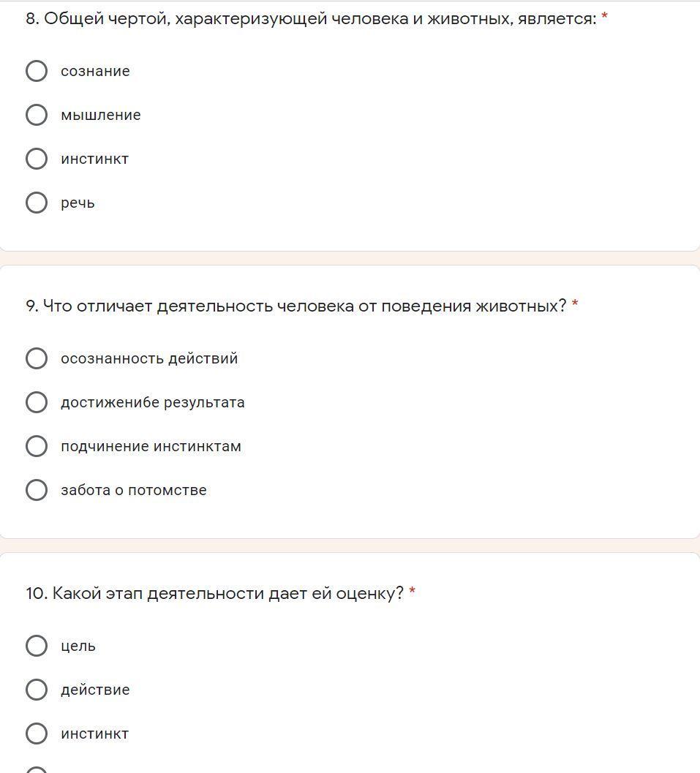Viewport: 700px width, 773px height.
Task: Choose 'действие' option in question 10
Action: point(37,690)
